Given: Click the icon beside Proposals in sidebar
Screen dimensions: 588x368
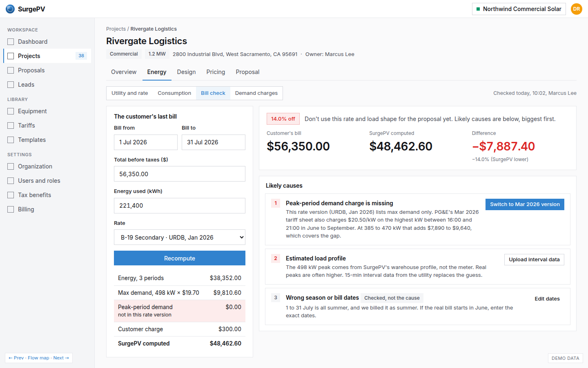Looking at the screenshot, I should click(x=11, y=70).
